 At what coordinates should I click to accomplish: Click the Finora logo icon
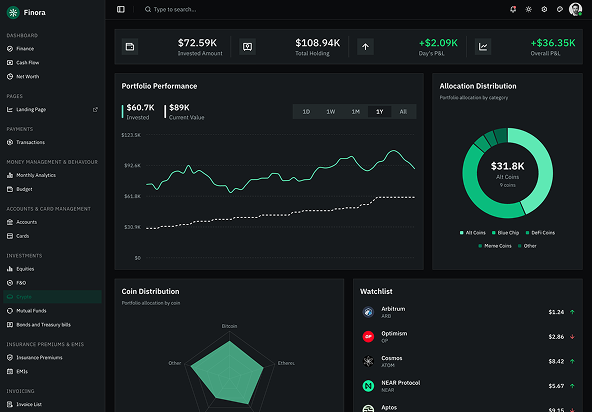13,12
